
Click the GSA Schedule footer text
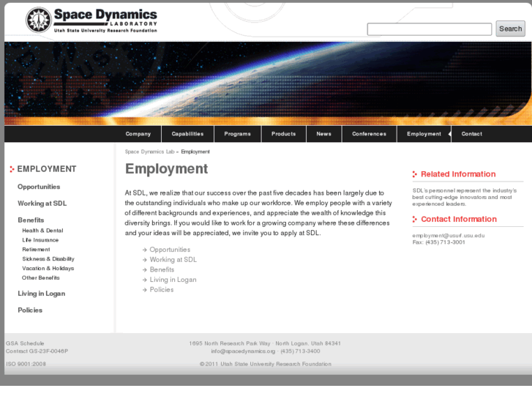tap(25, 343)
